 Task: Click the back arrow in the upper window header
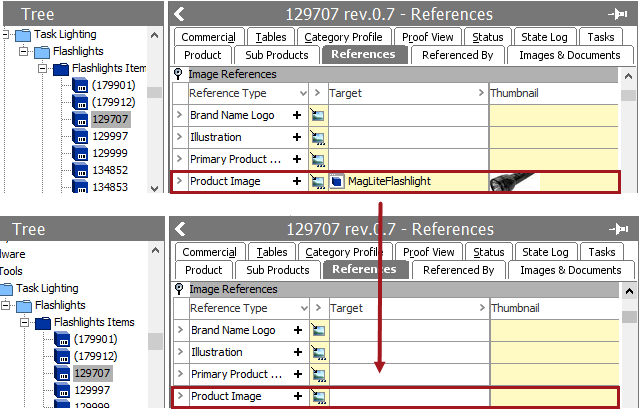(x=179, y=14)
